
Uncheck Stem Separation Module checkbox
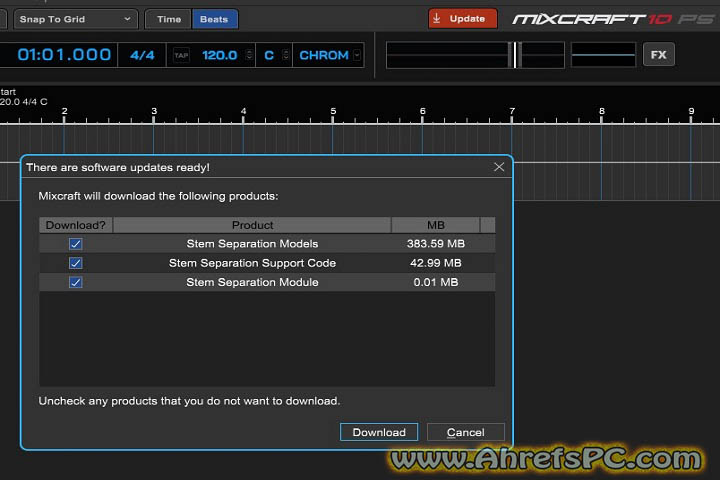click(76, 282)
